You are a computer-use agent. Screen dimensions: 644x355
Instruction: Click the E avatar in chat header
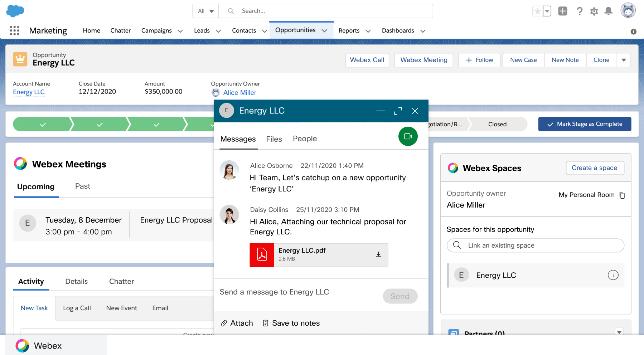[226, 111]
